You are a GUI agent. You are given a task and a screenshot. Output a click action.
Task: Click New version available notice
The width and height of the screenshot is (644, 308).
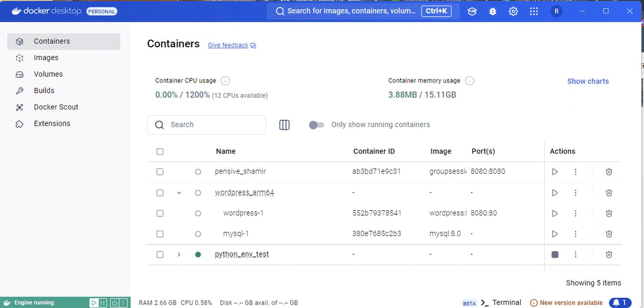coord(567,303)
